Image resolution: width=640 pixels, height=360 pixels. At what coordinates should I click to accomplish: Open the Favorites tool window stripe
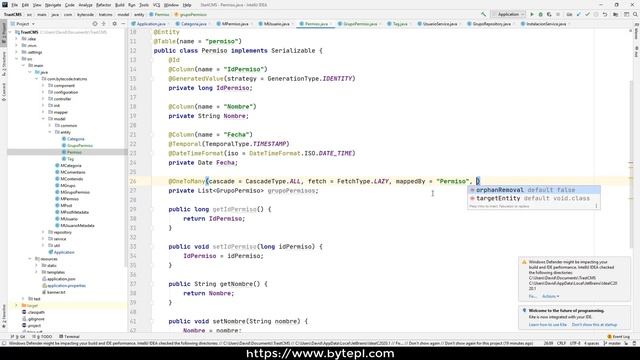4,316
